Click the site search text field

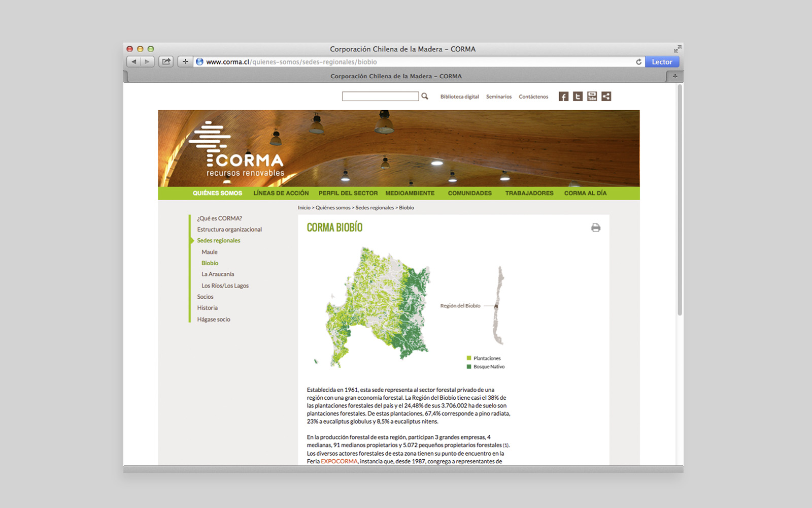coord(380,96)
